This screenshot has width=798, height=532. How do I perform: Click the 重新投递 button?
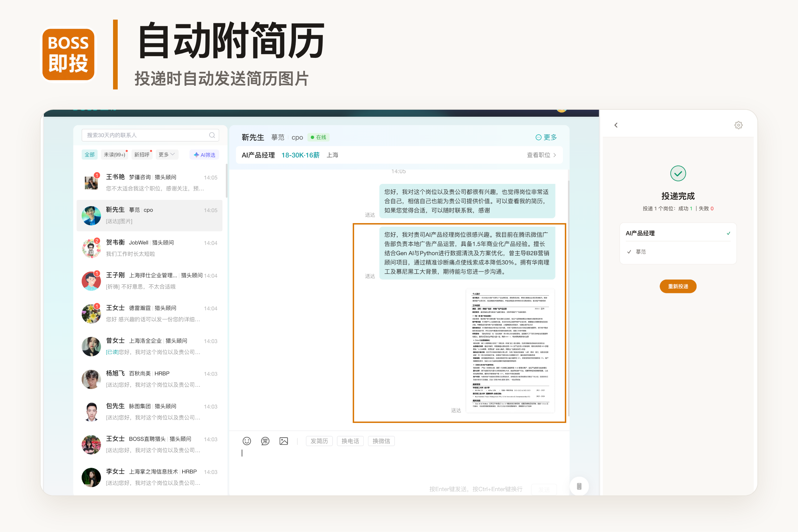pos(678,286)
